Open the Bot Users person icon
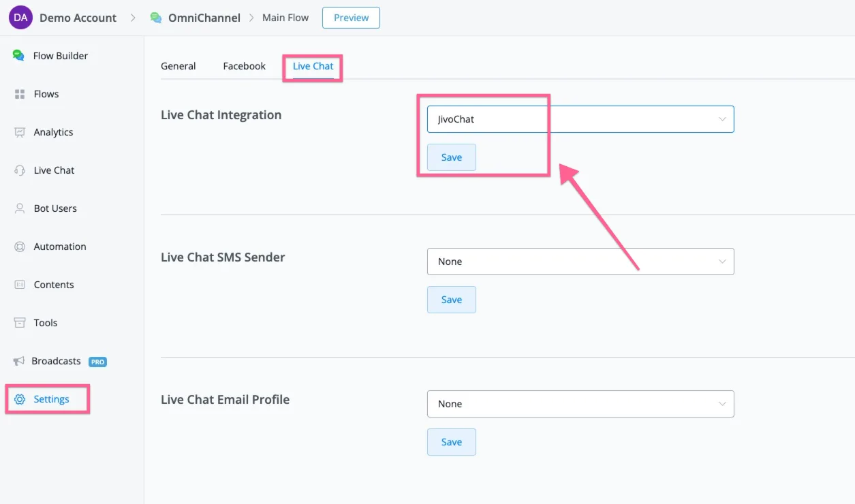The height and width of the screenshot is (504, 855). tap(20, 208)
